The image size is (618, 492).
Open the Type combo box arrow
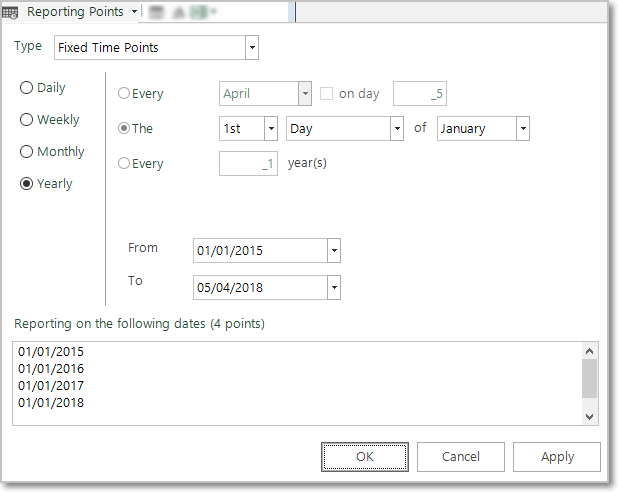[x=252, y=48]
